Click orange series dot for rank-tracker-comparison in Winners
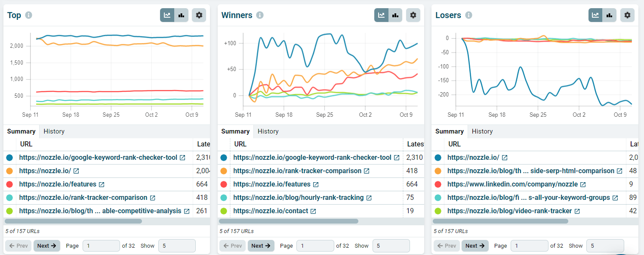Screen dimensions: 644x255 [x=224, y=171]
